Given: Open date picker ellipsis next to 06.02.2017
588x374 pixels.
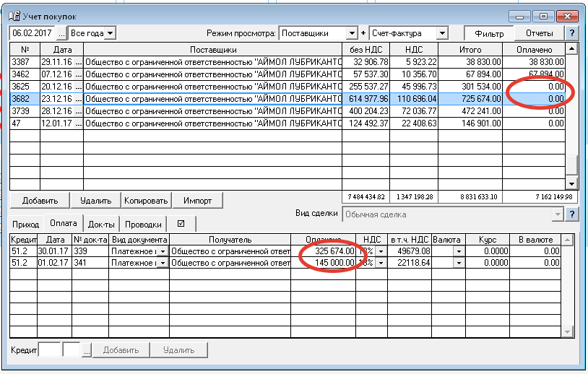Looking at the screenshot, I should pos(61,33).
